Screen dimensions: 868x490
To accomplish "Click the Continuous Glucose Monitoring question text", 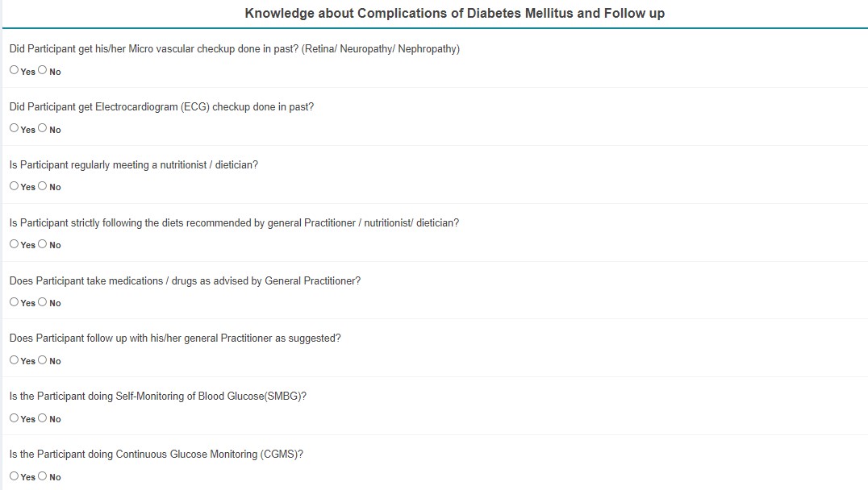I will pos(156,454).
